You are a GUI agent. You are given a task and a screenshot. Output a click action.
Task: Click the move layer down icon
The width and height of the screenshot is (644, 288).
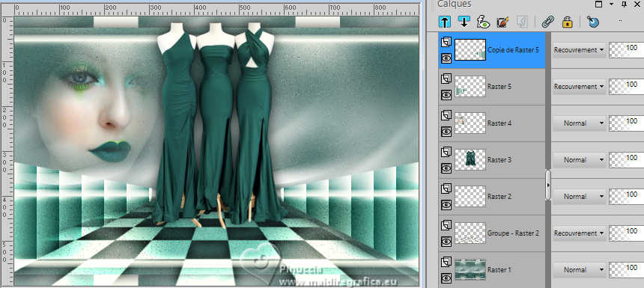click(464, 22)
